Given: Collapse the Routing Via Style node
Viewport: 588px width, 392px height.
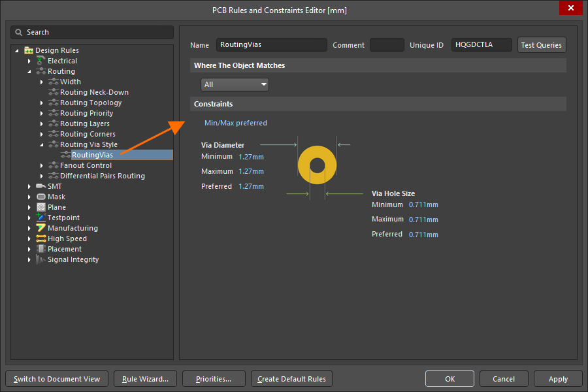Looking at the screenshot, I should (42, 144).
